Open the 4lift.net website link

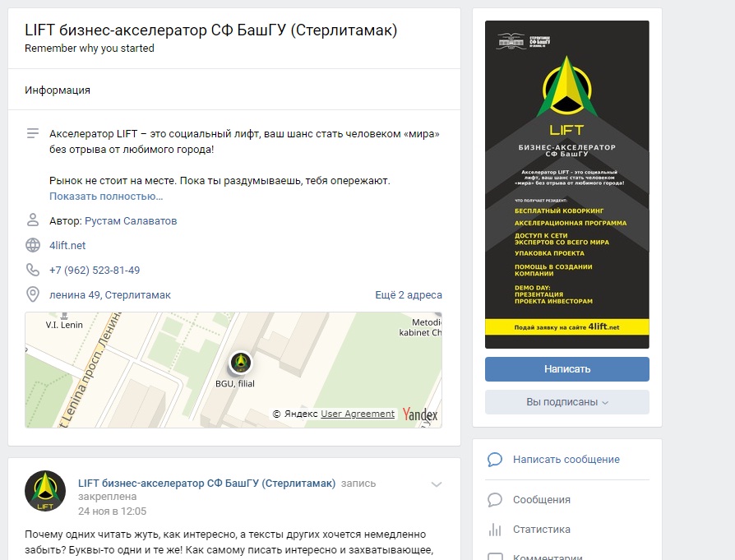[x=67, y=245]
